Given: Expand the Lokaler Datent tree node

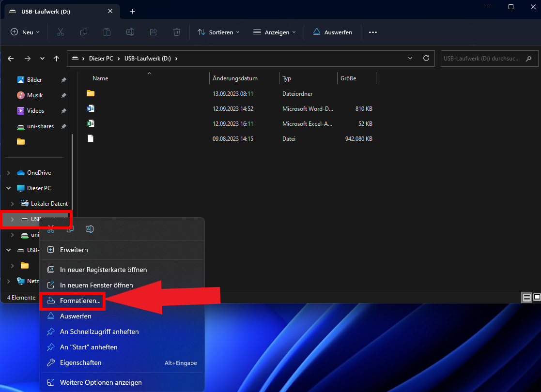Looking at the screenshot, I should 13,204.
